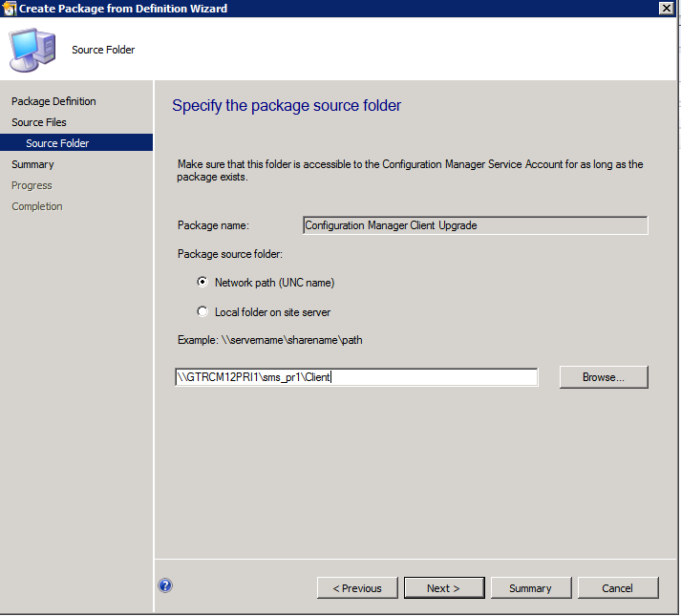Click the Browse... button
Screen dimensions: 681x616
(604, 377)
